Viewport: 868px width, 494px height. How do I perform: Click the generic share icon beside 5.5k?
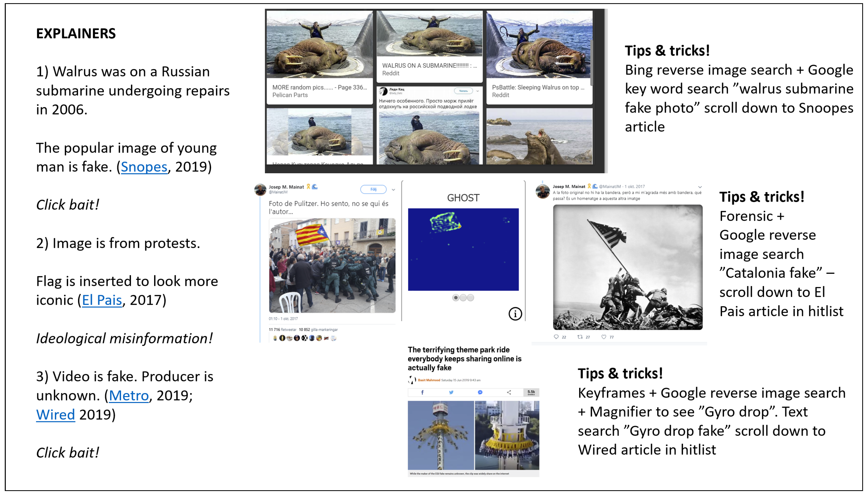(509, 392)
